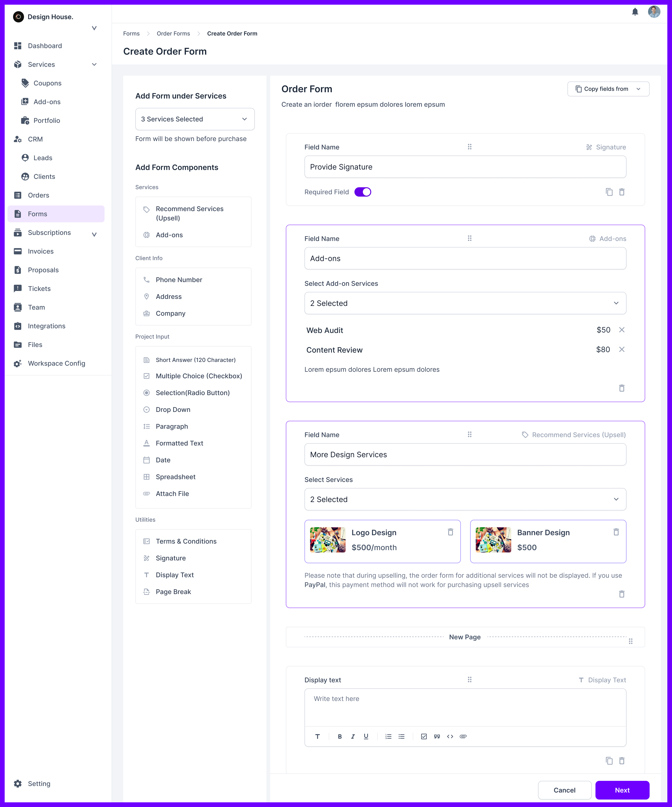Duplicate the Provide Signature field
Screen dimensions: 672x807
tap(609, 192)
